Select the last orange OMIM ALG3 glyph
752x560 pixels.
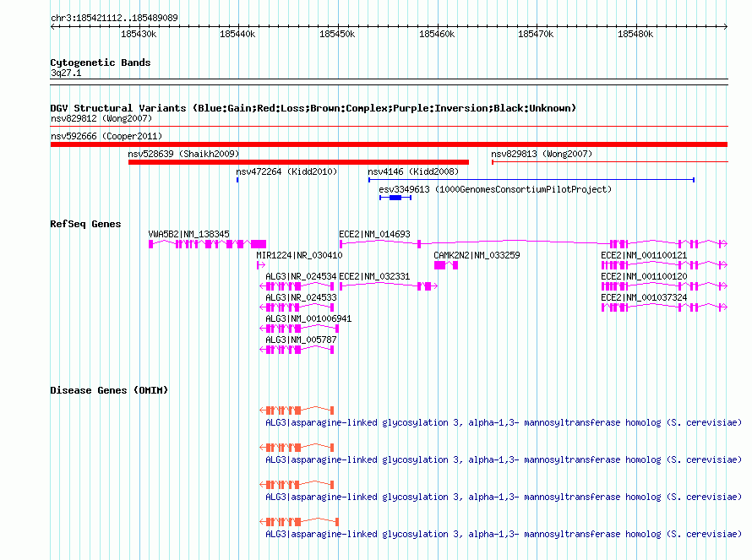[299, 522]
